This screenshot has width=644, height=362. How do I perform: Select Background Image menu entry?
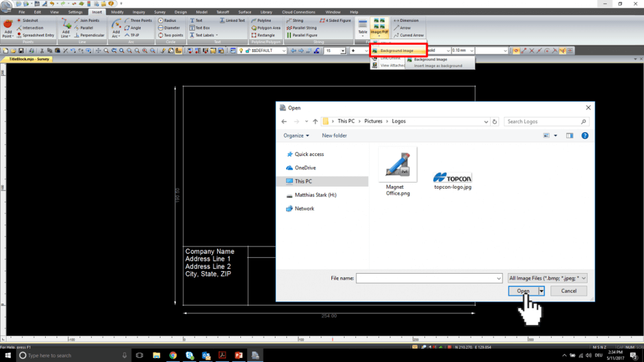coord(396,50)
